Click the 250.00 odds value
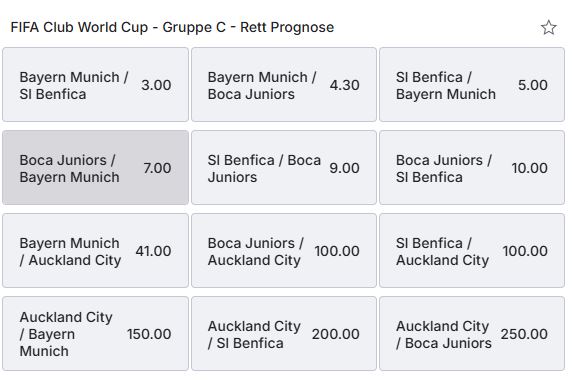This screenshot has width=572, height=380. 524,334
